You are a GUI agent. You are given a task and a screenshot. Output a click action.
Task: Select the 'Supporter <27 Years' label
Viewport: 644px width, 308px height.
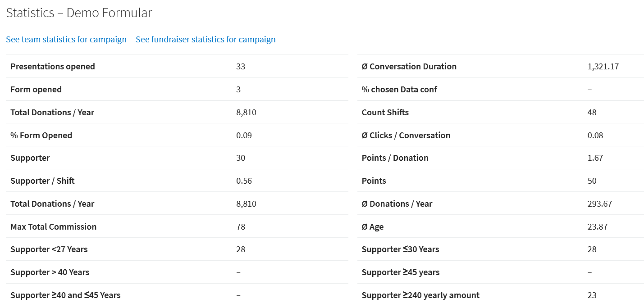(49, 249)
